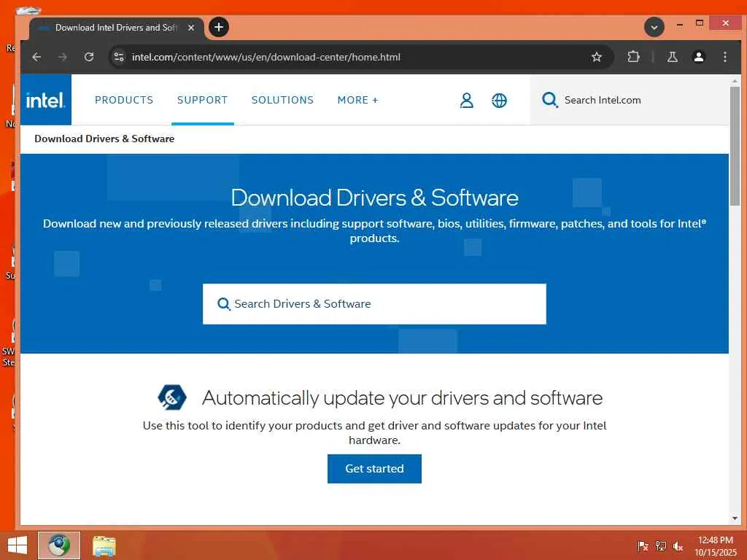Click the blue banner's 'Download Drivers & Software' heading

click(374, 198)
